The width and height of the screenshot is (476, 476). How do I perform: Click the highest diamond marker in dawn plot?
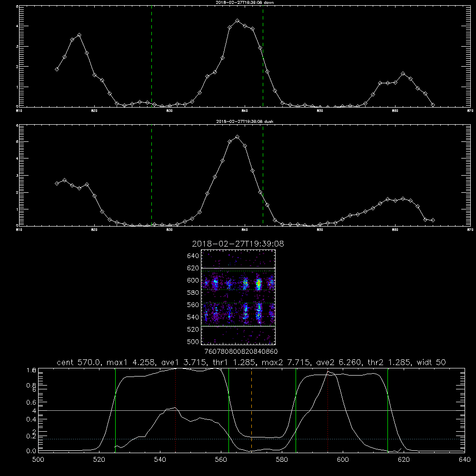tap(238, 21)
